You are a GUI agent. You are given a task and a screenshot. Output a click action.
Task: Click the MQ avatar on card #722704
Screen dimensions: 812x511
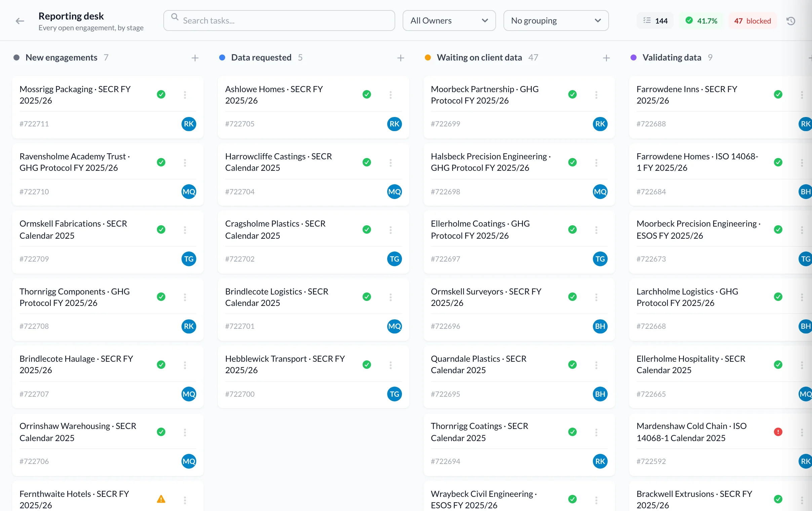[x=395, y=192]
